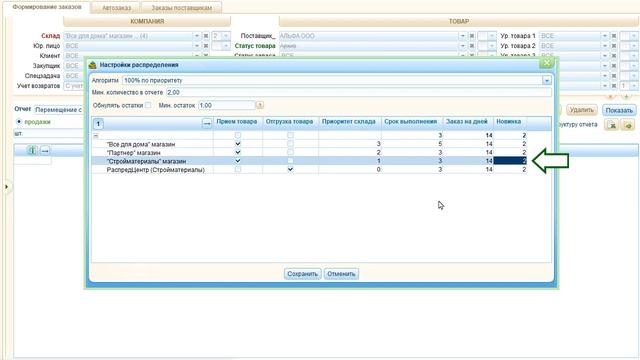Click Новинка cell of РаспредЦентр (Стройматериалы) row
The image size is (640, 360).
[x=510, y=169]
